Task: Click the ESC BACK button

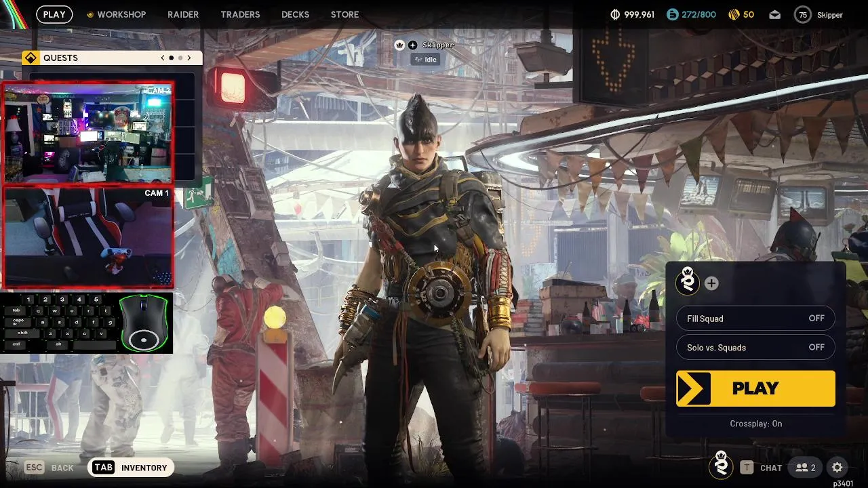Action: [x=50, y=468]
